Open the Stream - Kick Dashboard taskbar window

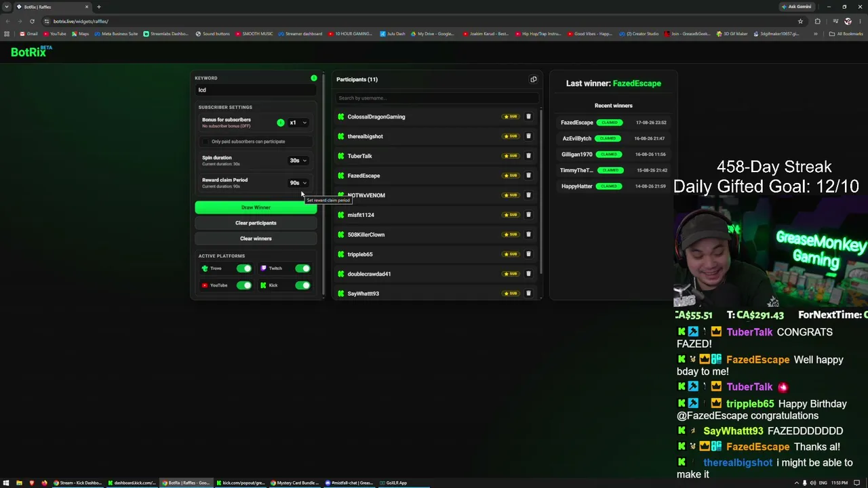click(77, 483)
